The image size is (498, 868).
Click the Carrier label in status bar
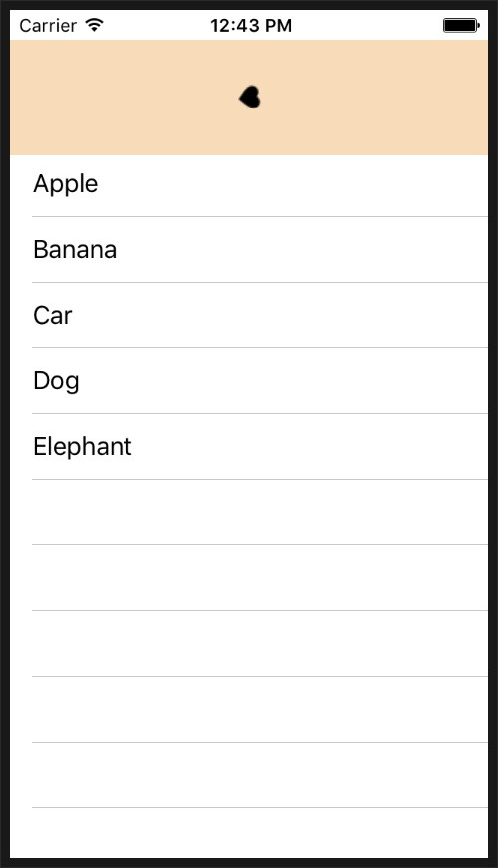(x=48, y=26)
